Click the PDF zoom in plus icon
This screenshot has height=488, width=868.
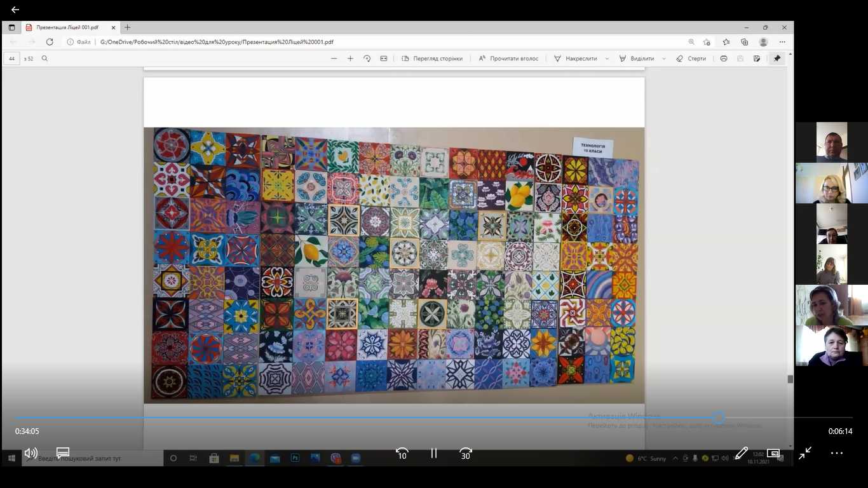tap(350, 58)
